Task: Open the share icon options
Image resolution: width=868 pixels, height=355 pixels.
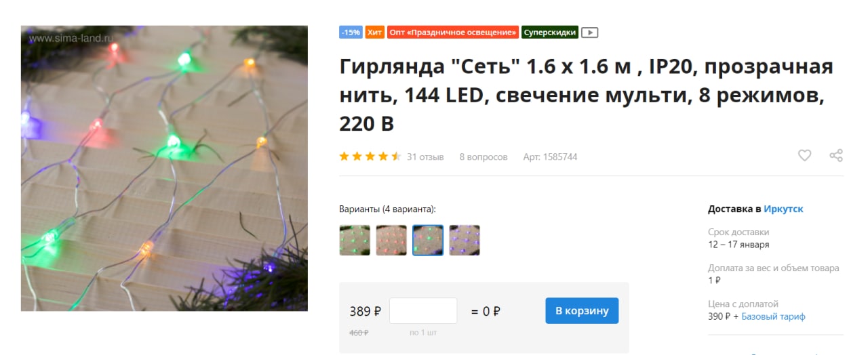Action: click(x=836, y=156)
